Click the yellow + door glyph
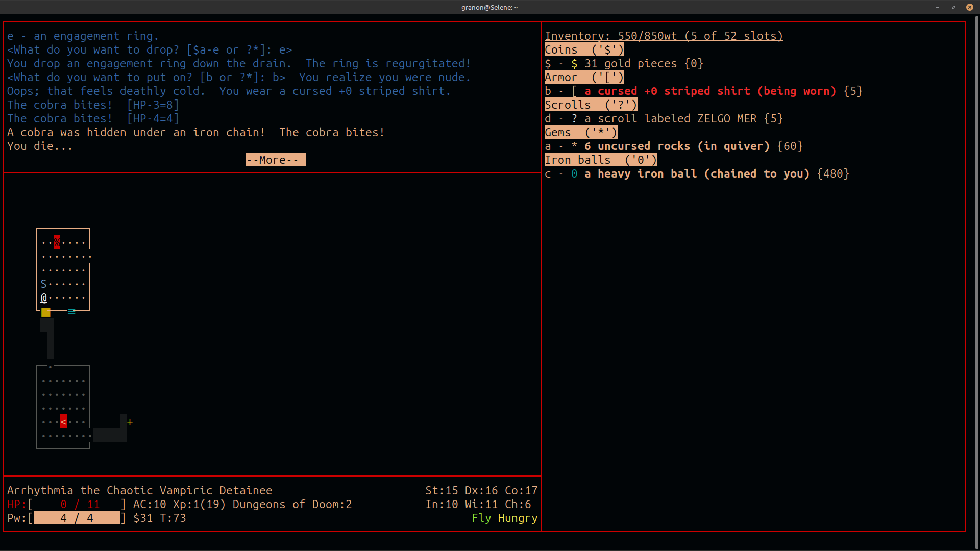The width and height of the screenshot is (980, 551). pos(130,422)
